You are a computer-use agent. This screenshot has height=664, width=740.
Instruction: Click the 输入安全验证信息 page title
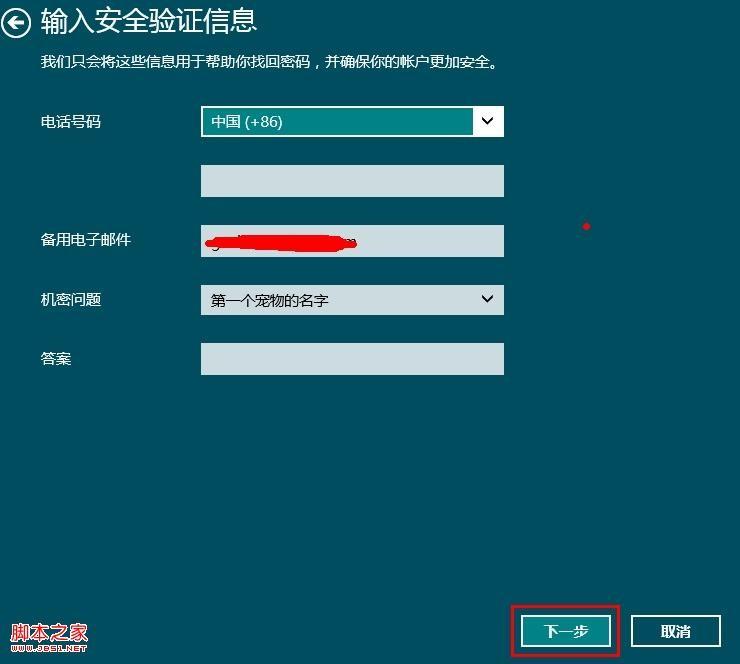[x=149, y=22]
